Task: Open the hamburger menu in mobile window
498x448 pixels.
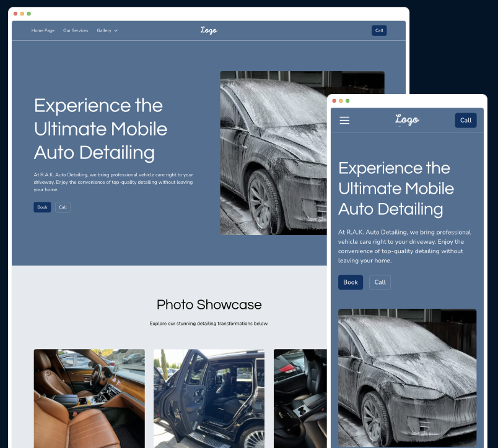Action: 344,120
